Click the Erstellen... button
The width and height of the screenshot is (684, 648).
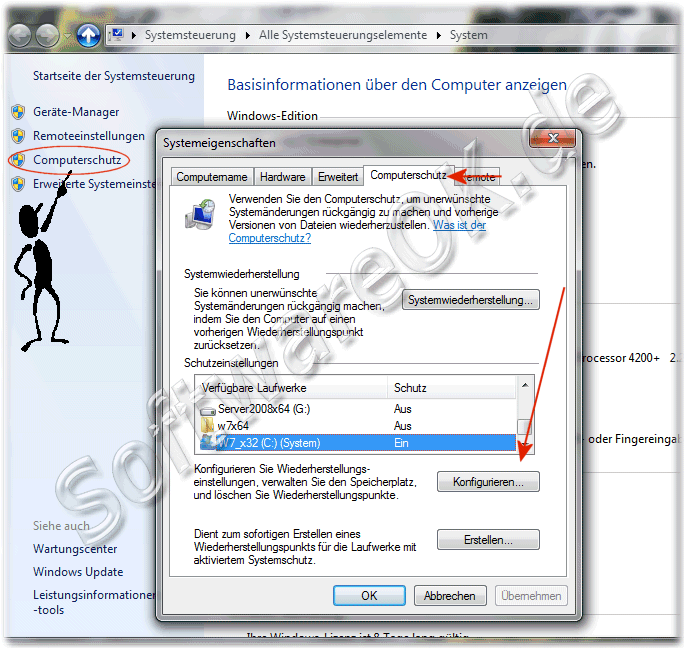click(488, 540)
